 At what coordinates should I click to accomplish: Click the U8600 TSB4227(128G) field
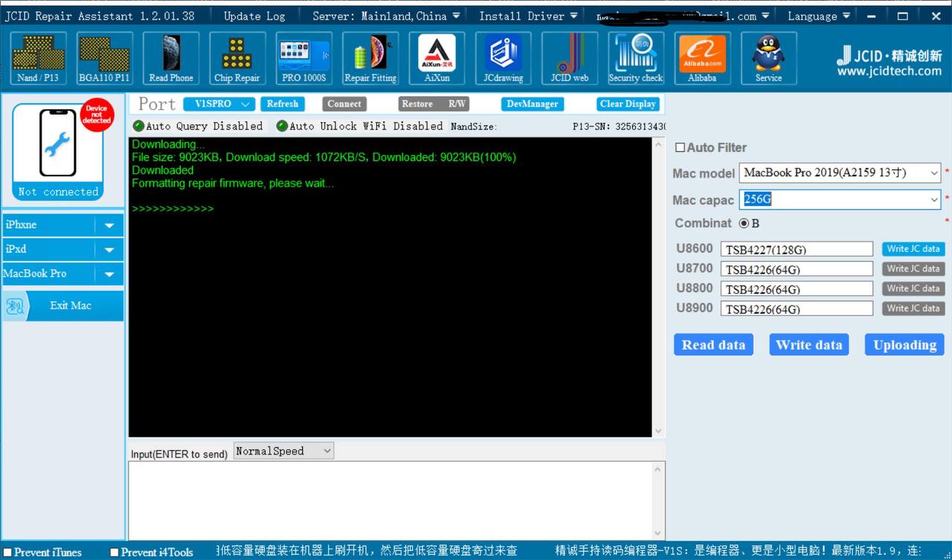click(x=797, y=249)
